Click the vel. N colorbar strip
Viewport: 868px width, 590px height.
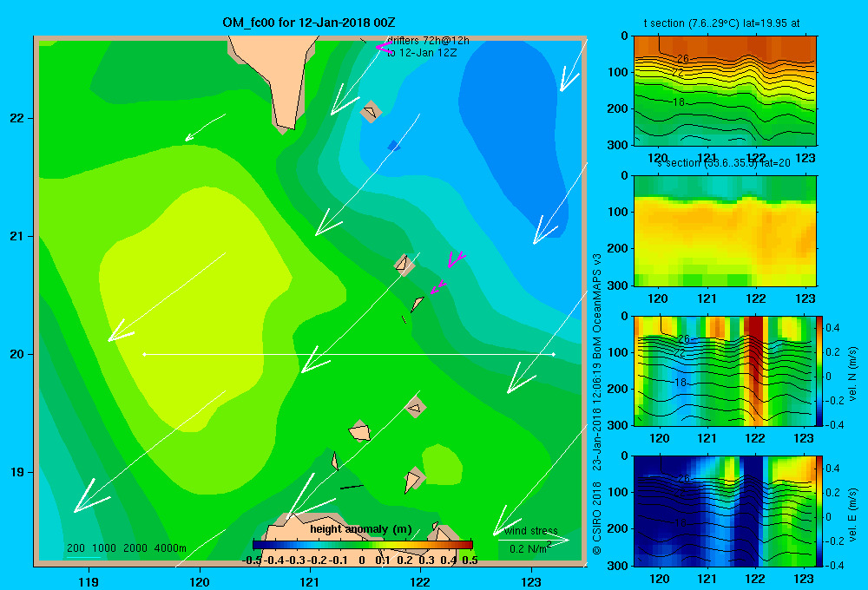pos(819,370)
